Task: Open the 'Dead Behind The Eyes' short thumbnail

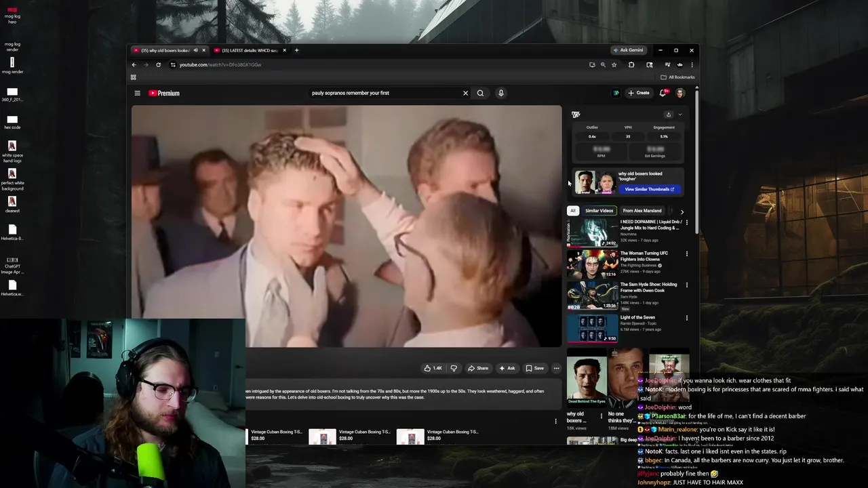Action: 586,377
